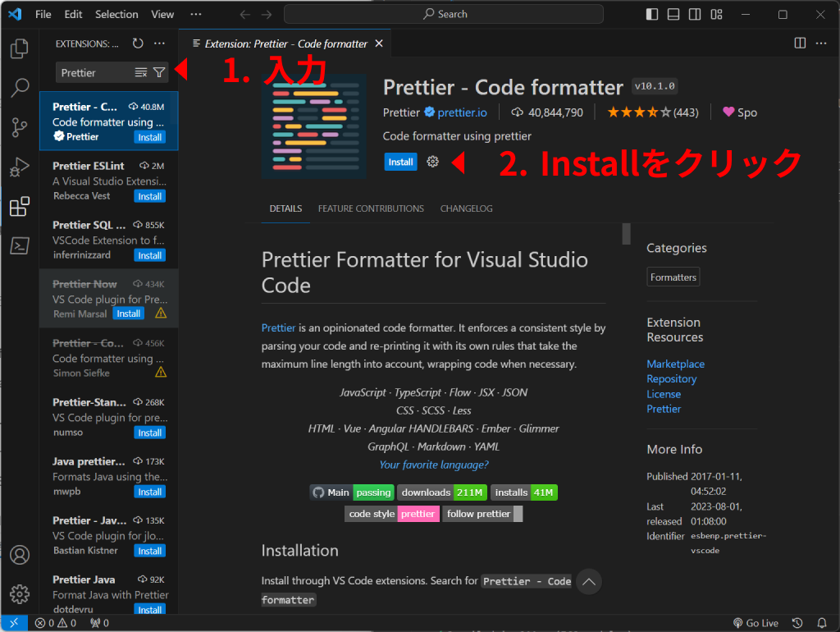Open the Repository resource link
Viewport: 840px width, 632px height.
tap(672, 379)
